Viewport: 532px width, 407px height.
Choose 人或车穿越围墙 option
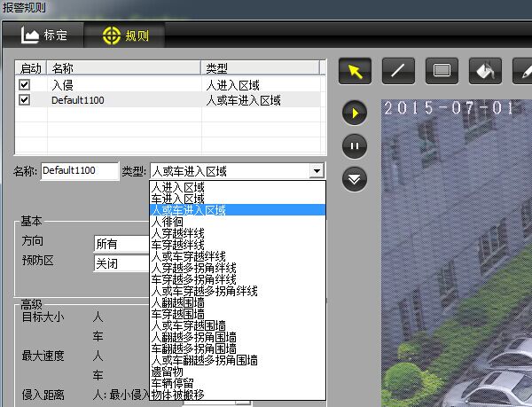point(238,325)
